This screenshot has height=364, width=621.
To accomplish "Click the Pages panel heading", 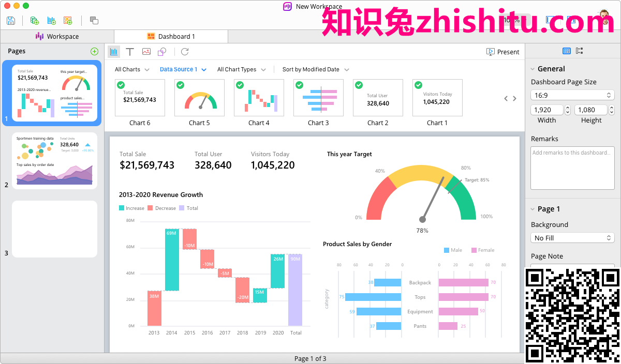I will (x=17, y=51).
